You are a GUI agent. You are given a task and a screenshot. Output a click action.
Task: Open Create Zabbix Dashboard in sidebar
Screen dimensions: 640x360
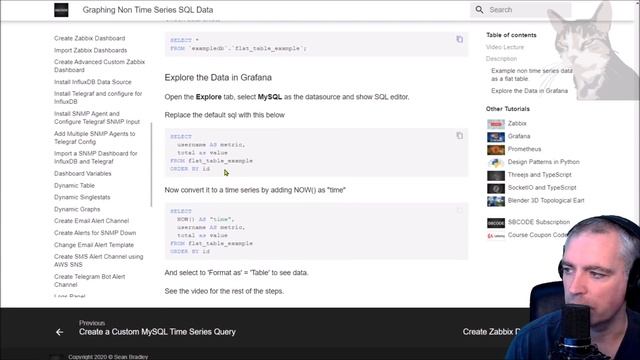89,38
